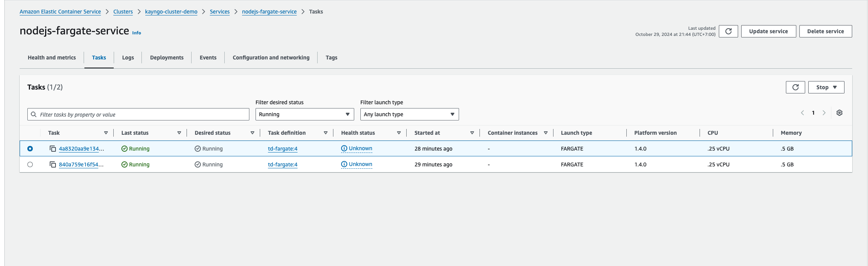Click the Update service button

769,31
